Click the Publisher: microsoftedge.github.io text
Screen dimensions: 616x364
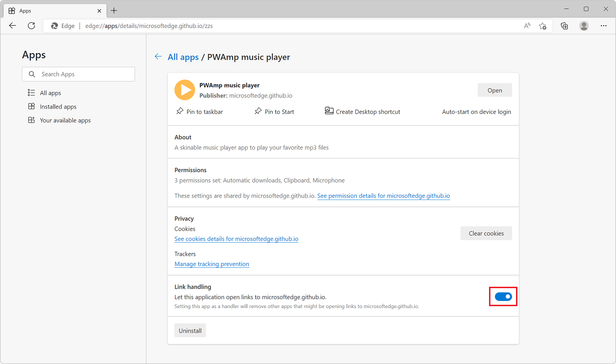coord(246,95)
